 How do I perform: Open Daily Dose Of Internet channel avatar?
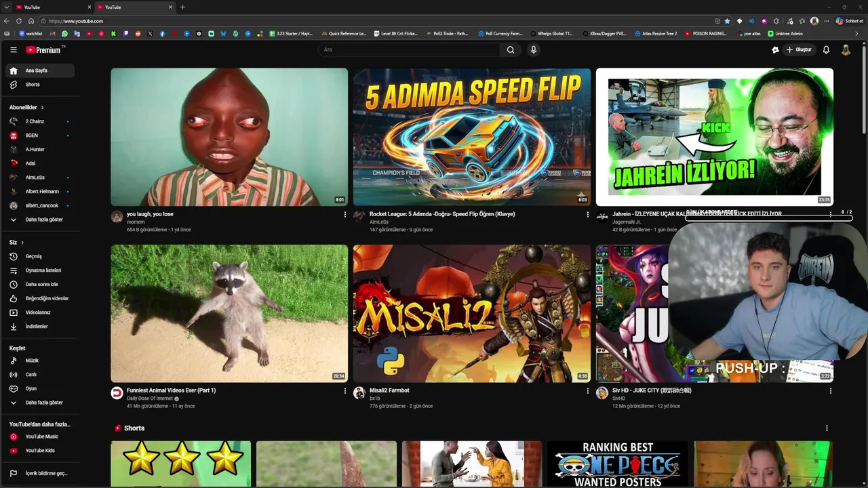117,392
